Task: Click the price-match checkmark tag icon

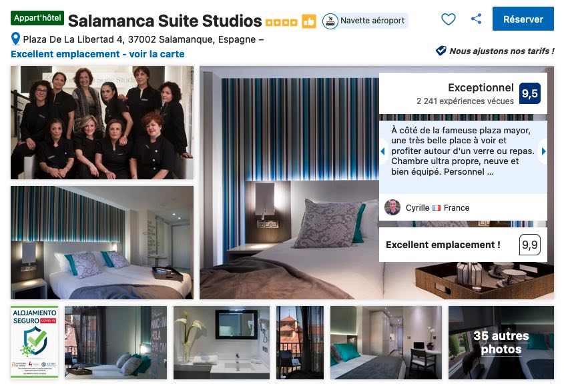Action: coord(441,51)
